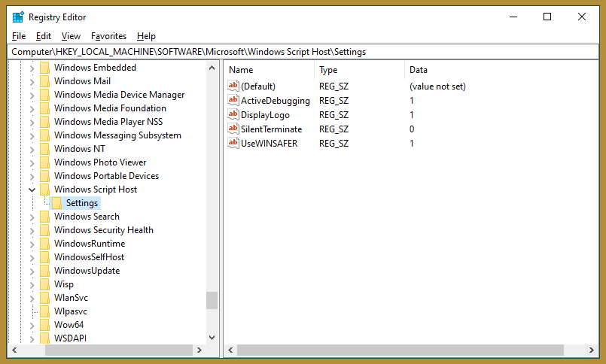Click the UseWINSAFER string value icon

(233, 144)
